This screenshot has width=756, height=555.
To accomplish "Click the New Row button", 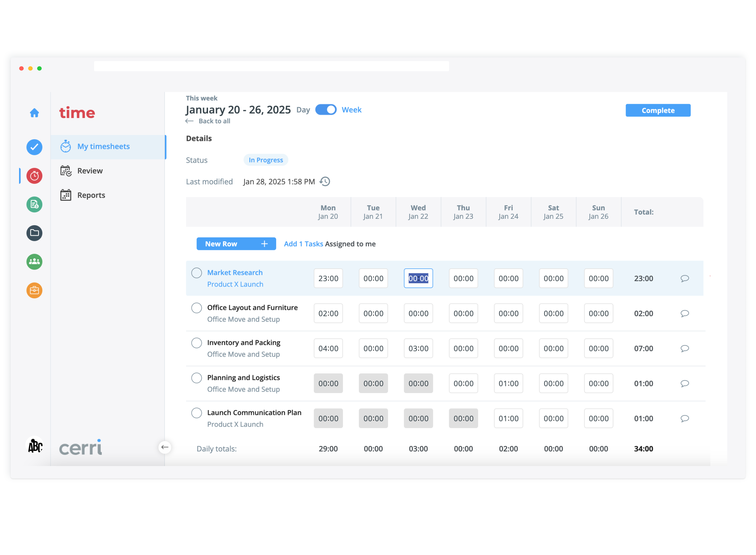I will point(236,244).
